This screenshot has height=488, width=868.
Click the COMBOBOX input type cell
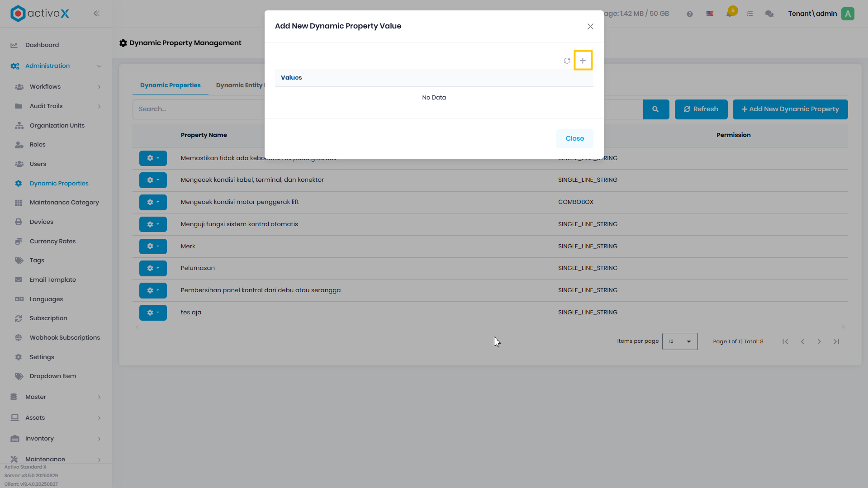(575, 202)
